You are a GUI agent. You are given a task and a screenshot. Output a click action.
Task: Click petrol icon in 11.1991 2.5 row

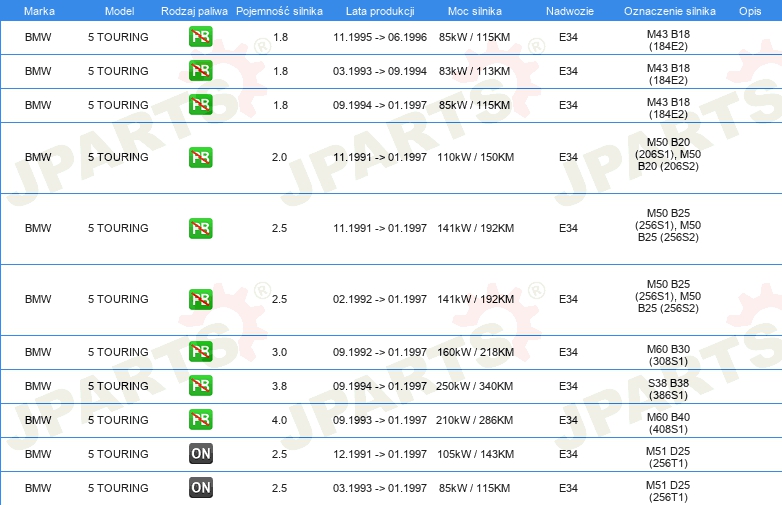(200, 228)
